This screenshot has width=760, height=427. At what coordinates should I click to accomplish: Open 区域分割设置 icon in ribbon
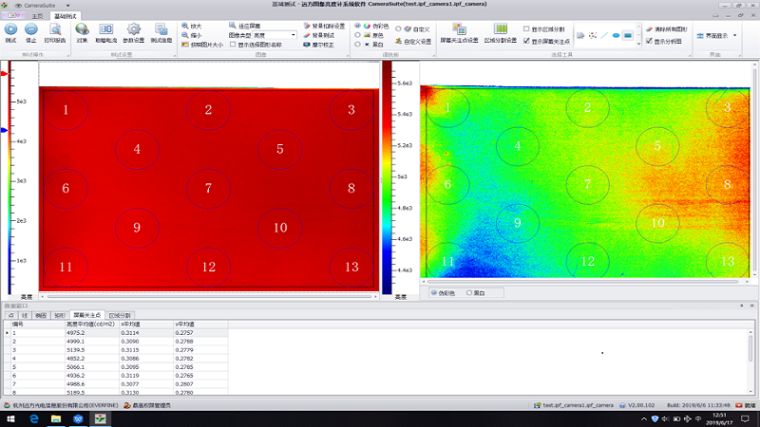pos(500,30)
